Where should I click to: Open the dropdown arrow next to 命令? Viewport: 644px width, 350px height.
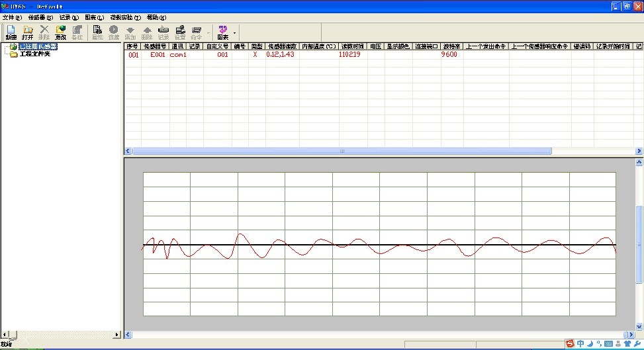(x=208, y=32)
